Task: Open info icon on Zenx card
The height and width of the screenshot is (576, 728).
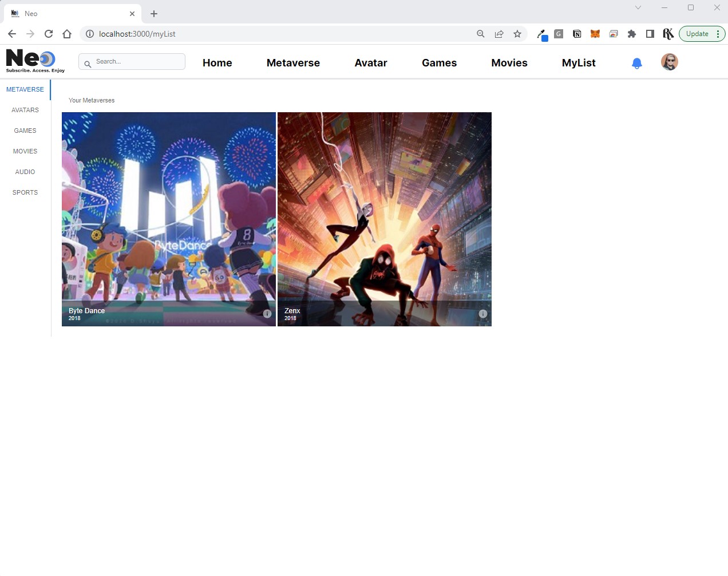Action: (x=482, y=314)
